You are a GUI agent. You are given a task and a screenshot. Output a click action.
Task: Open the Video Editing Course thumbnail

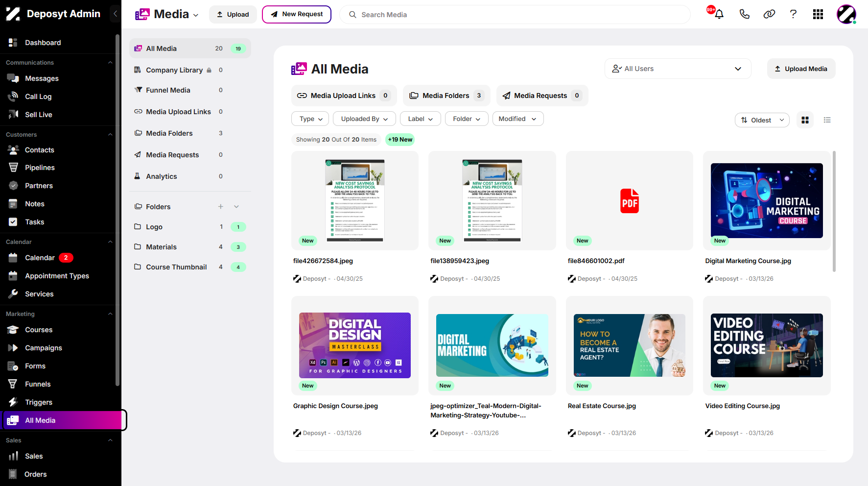pyautogui.click(x=767, y=345)
